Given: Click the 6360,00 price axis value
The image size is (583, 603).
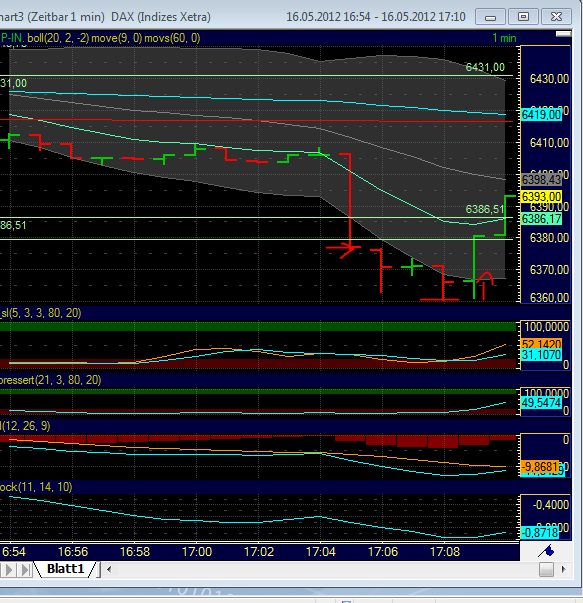Looking at the screenshot, I should pos(549,298).
